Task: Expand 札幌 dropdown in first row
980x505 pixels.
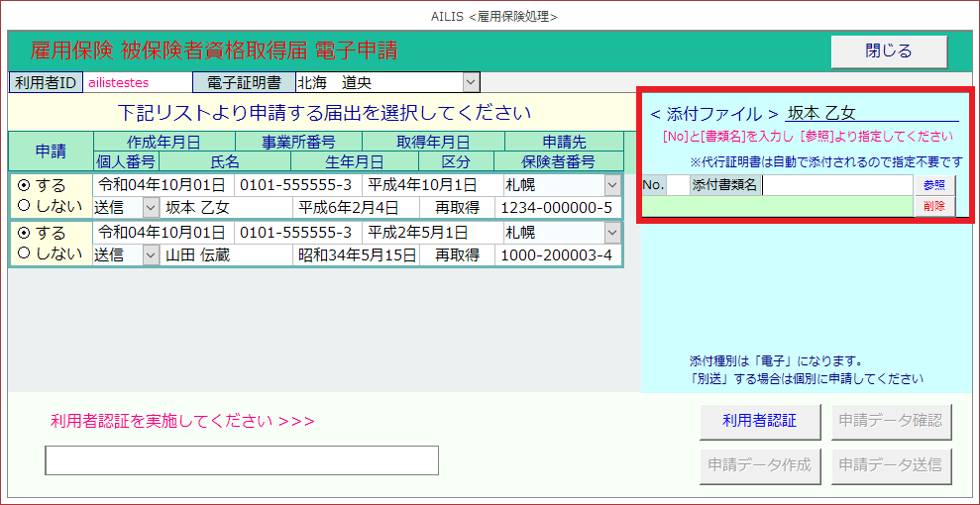Action: [x=611, y=185]
